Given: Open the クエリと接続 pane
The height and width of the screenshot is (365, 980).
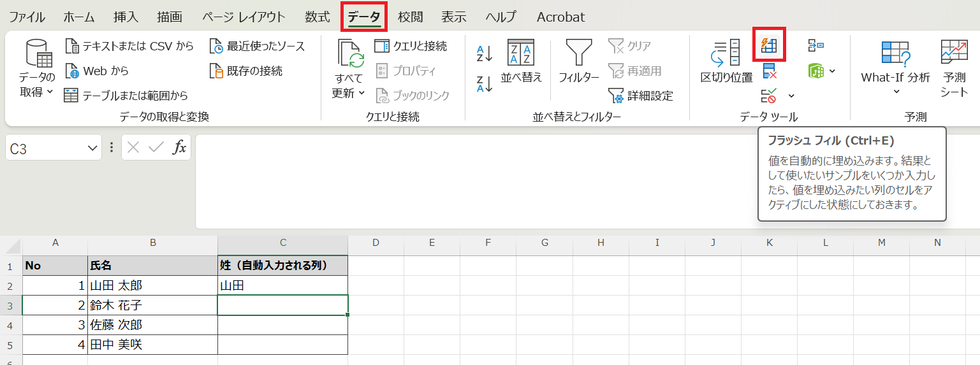Looking at the screenshot, I should click(x=411, y=46).
